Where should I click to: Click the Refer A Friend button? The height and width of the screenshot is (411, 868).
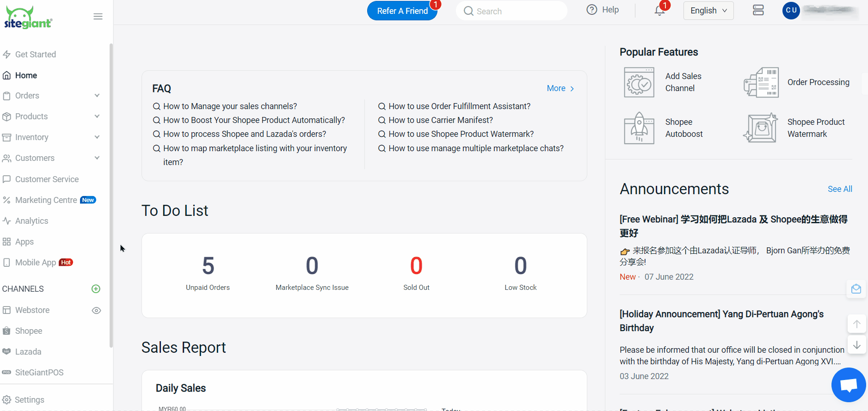tap(402, 11)
